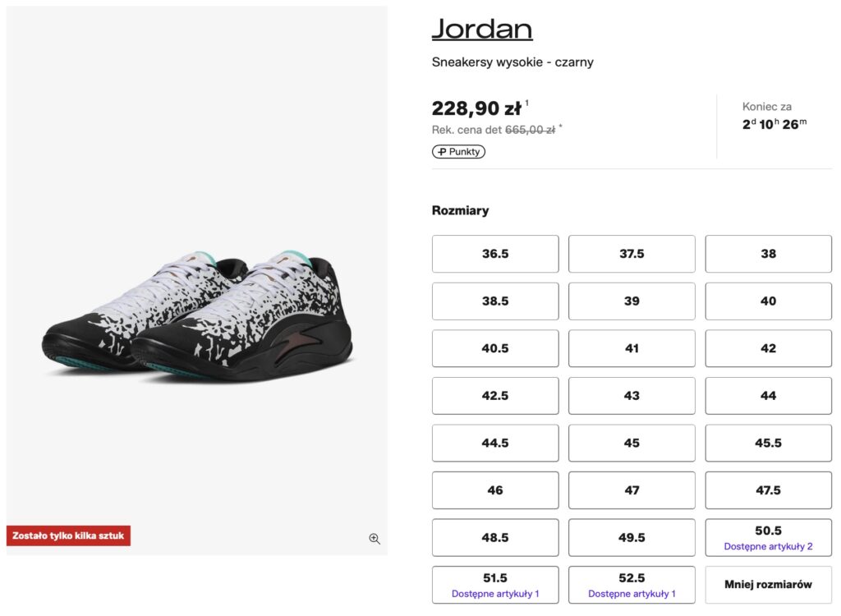Pick size 50.5 with 2 available
This screenshot has width=841, height=616.
(768, 538)
